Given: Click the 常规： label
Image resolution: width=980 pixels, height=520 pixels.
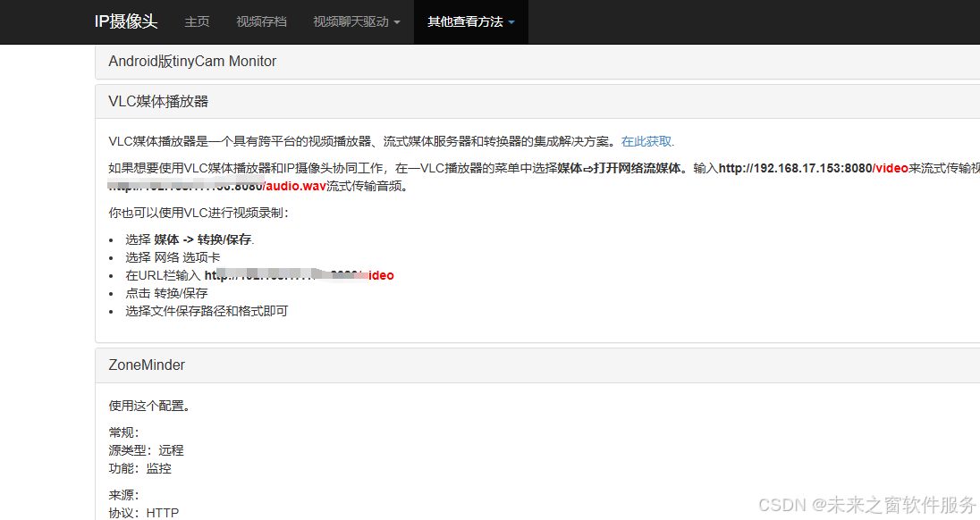Looking at the screenshot, I should click(123, 432).
